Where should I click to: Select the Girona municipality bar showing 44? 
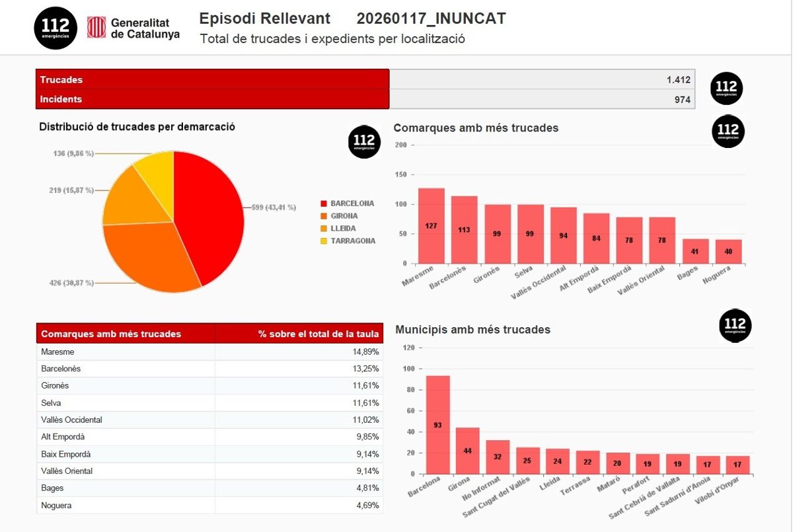click(467, 450)
